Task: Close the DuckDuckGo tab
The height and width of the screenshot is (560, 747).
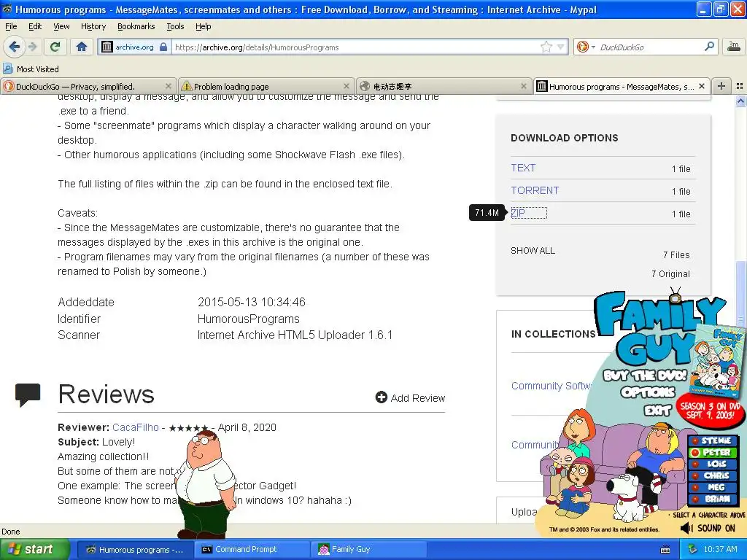Action: [169, 86]
